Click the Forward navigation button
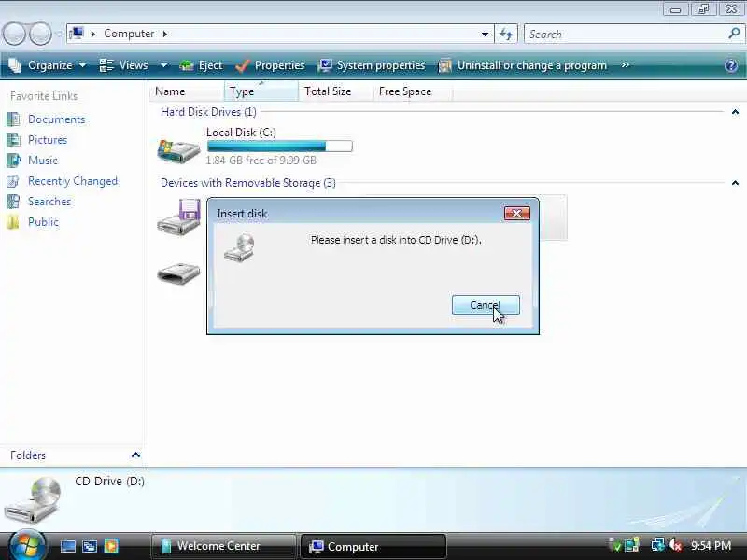This screenshot has height=560, width=747. pyautogui.click(x=40, y=34)
